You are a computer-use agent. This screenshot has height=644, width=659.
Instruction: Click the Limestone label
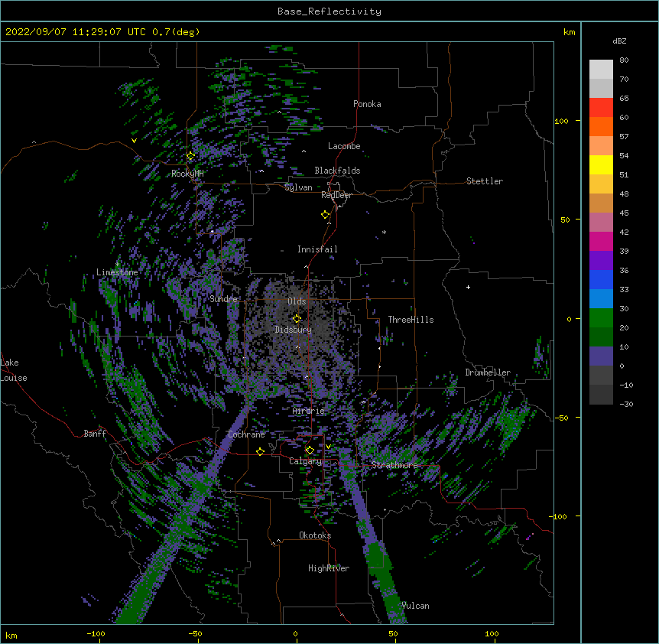(x=117, y=272)
